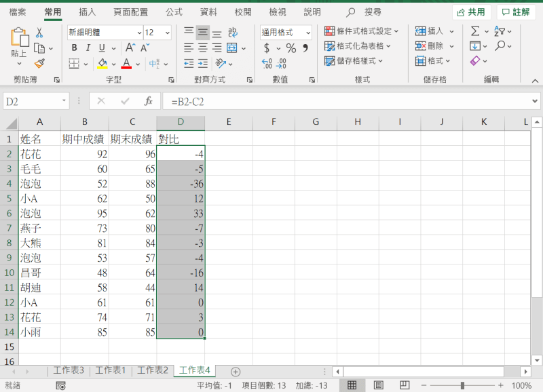This screenshot has width=543, height=392.
Task: Open the 檔案 File tab
Action: pyautogui.click(x=18, y=12)
